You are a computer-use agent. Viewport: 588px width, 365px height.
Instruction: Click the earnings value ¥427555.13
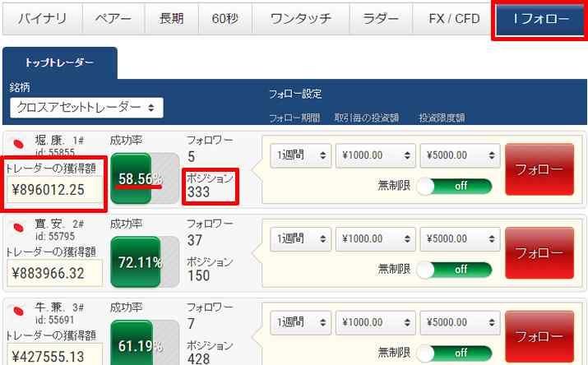coord(55,355)
